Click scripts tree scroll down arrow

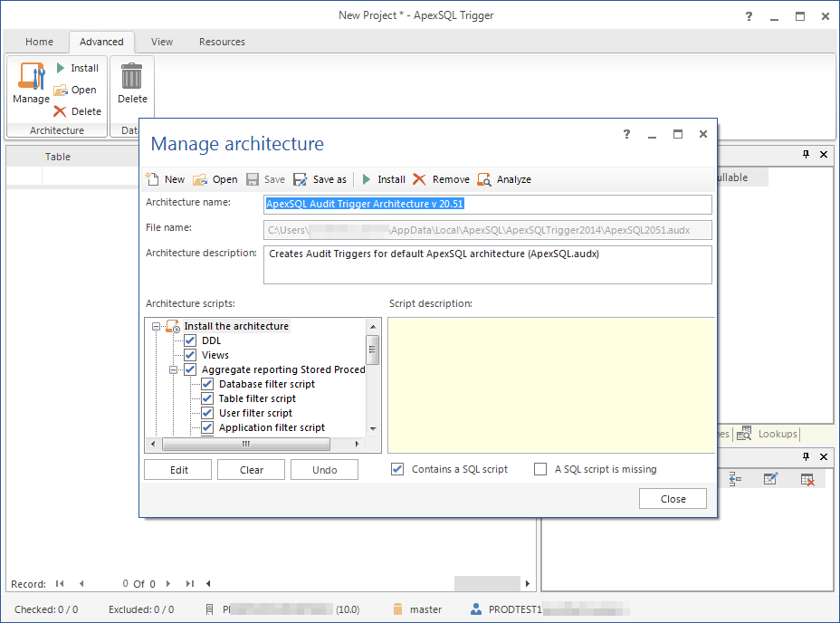[373, 429]
